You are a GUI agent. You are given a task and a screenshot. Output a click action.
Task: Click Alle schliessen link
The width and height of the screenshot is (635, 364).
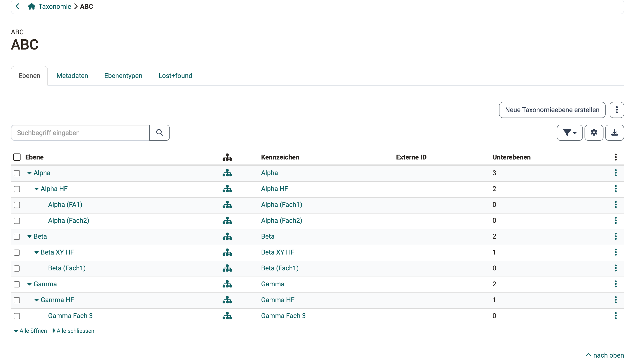click(73, 331)
